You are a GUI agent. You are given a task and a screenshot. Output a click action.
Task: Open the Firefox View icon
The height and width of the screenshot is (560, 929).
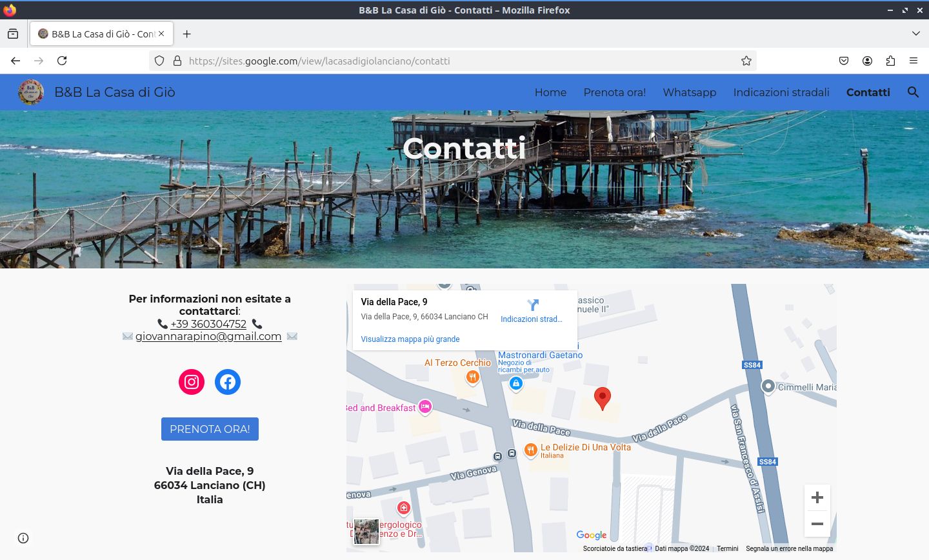pyautogui.click(x=13, y=34)
